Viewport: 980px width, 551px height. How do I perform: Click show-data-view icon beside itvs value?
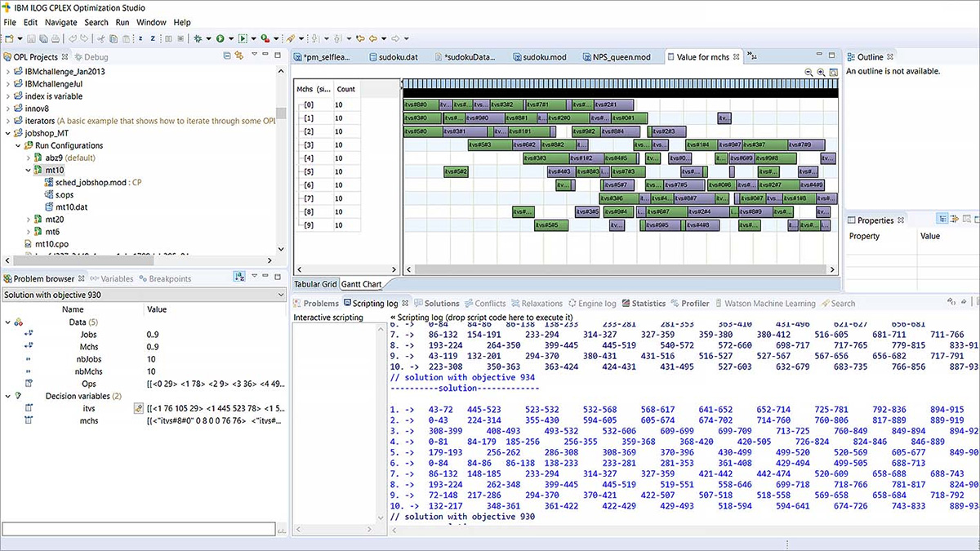138,408
